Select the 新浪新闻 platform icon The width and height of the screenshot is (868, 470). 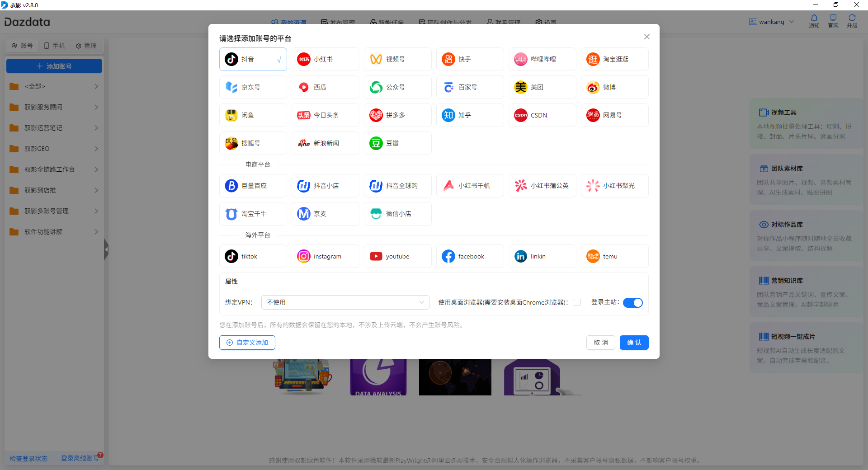pos(304,143)
